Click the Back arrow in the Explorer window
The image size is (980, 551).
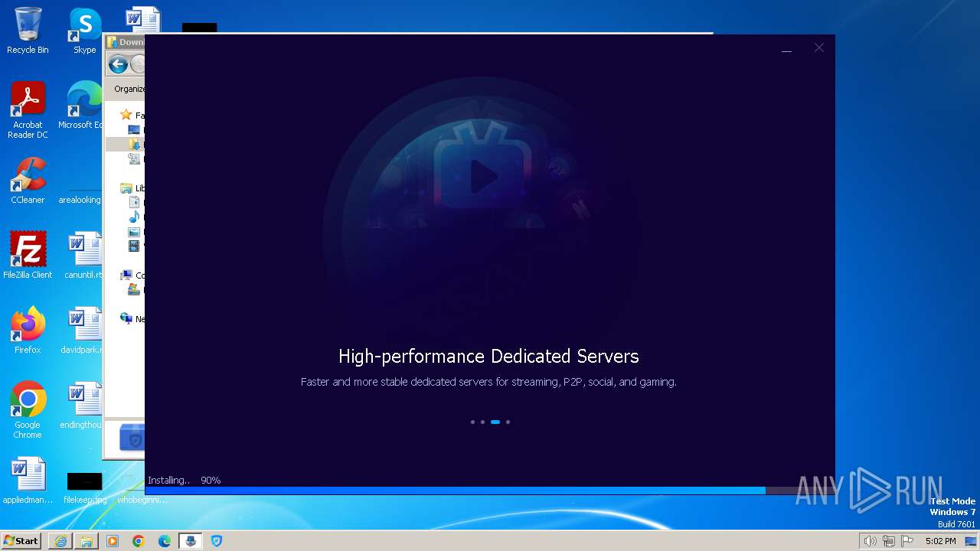coord(118,64)
